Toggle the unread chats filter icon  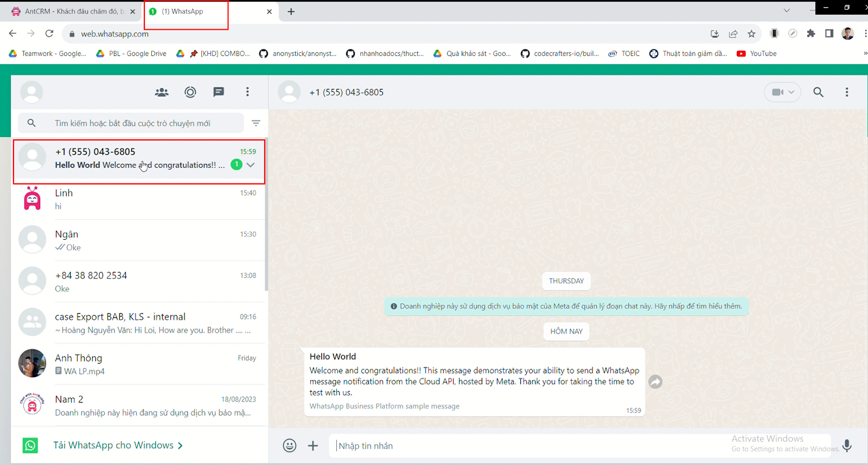256,123
